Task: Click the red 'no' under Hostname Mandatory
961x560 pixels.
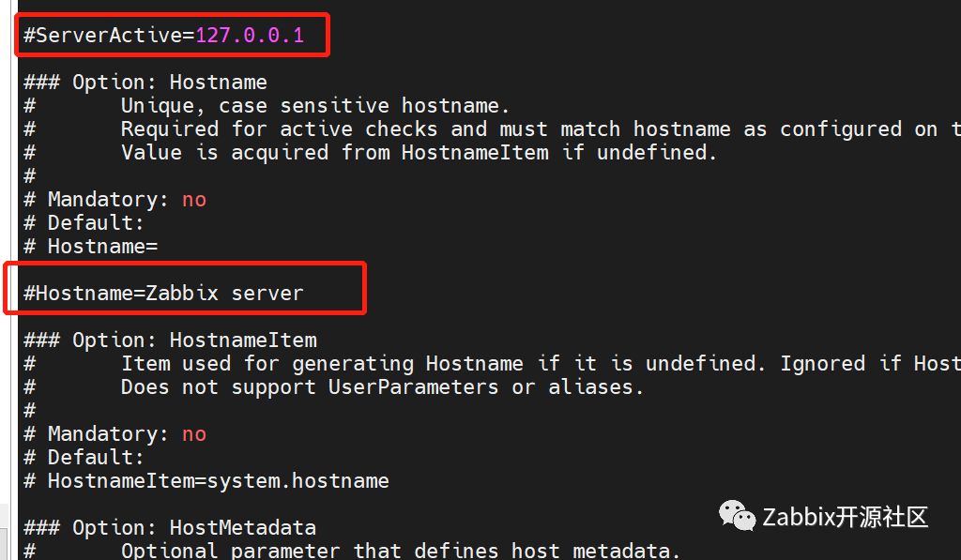Action: coord(194,200)
